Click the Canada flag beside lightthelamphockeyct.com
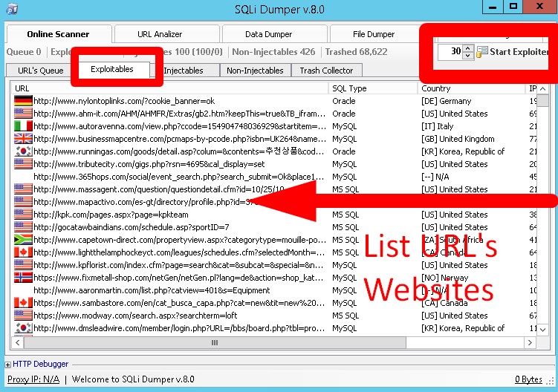 point(23,252)
